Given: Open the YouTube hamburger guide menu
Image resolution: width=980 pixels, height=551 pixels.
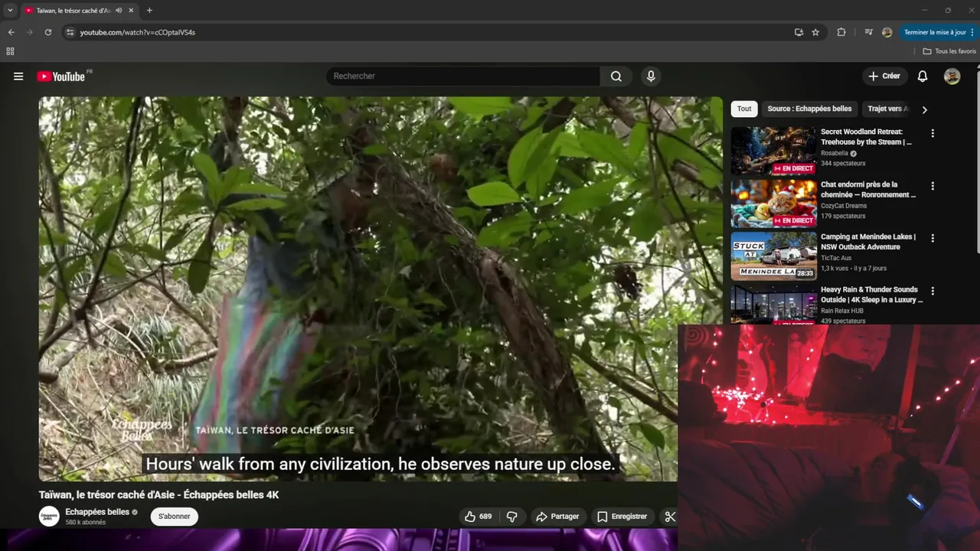Looking at the screenshot, I should pyautogui.click(x=18, y=77).
